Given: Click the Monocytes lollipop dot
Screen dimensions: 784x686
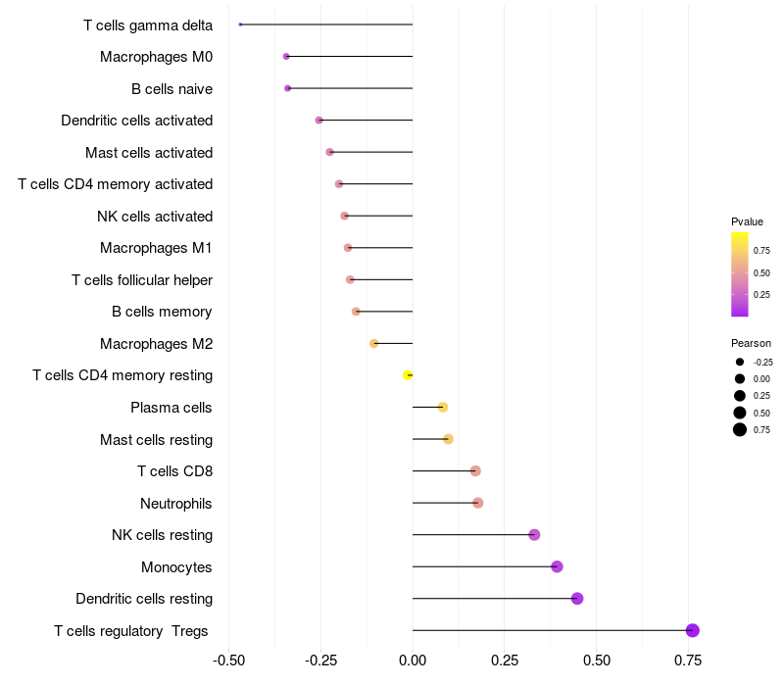Looking at the screenshot, I should (x=557, y=566).
